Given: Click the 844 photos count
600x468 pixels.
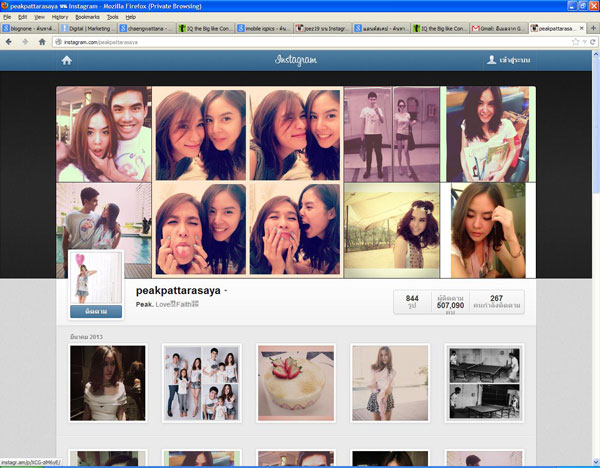Looking at the screenshot, I should tap(412, 302).
